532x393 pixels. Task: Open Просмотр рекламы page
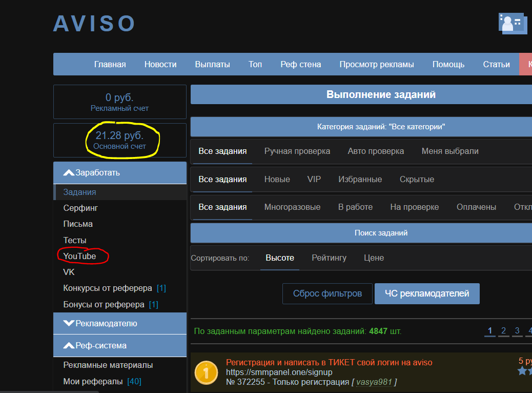tap(377, 64)
